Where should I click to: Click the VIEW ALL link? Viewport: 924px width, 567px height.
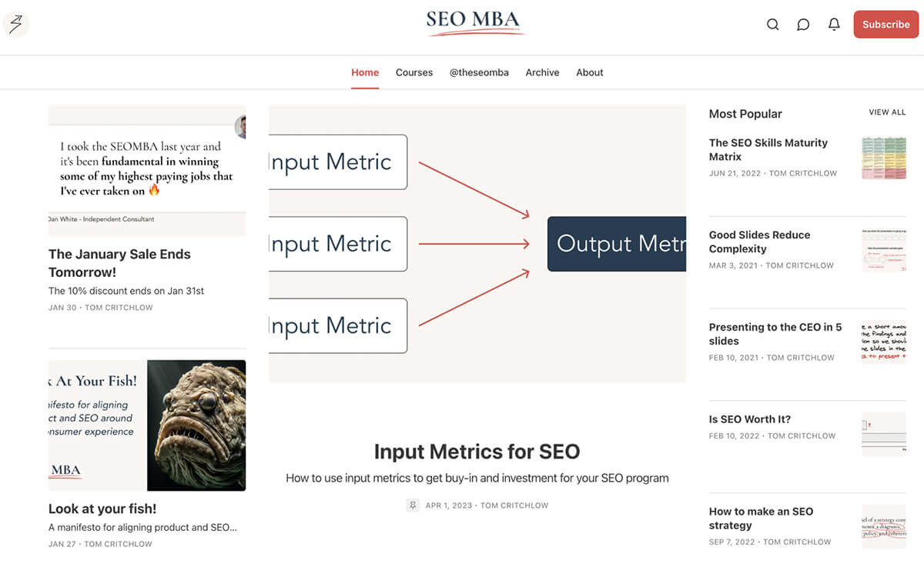[x=887, y=112]
